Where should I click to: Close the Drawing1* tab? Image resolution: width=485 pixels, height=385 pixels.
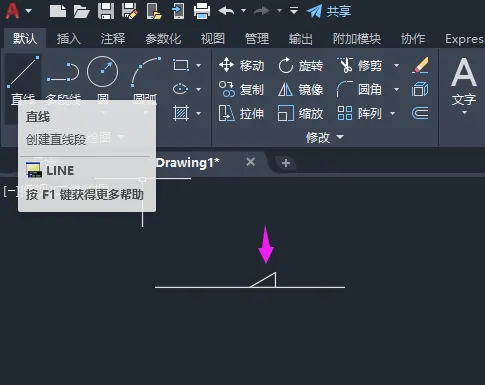251,162
